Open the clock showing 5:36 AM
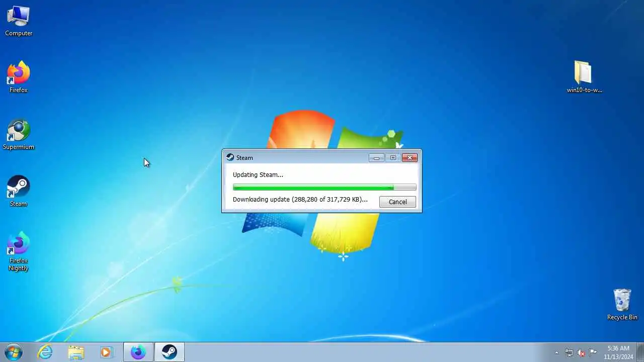 (618, 352)
